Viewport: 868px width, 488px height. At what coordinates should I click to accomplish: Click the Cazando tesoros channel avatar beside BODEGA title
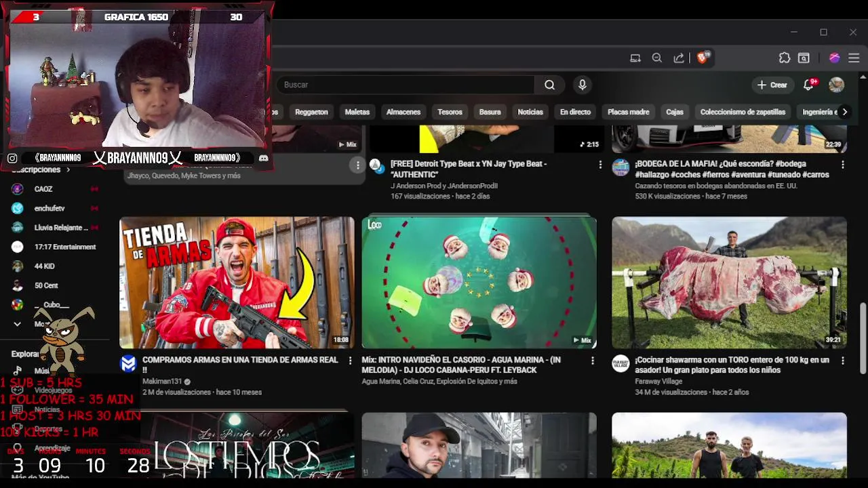(x=620, y=167)
